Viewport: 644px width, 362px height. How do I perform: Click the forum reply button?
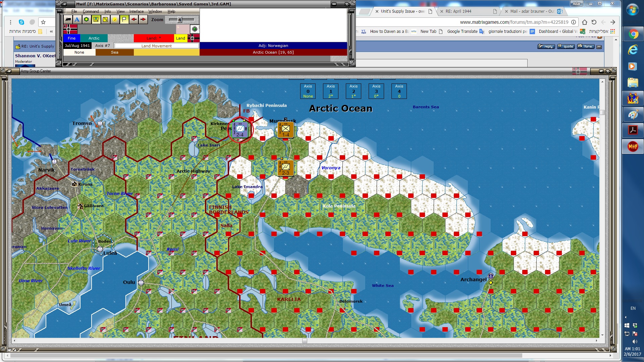click(546, 47)
